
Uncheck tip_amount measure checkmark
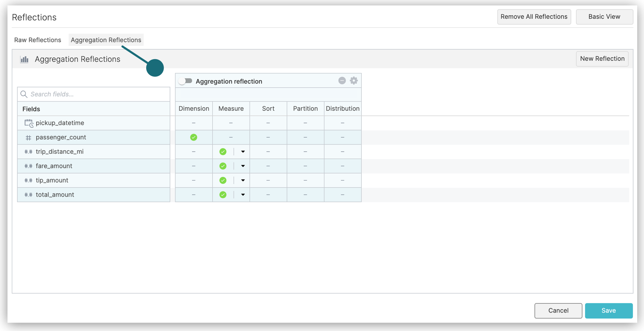(223, 180)
